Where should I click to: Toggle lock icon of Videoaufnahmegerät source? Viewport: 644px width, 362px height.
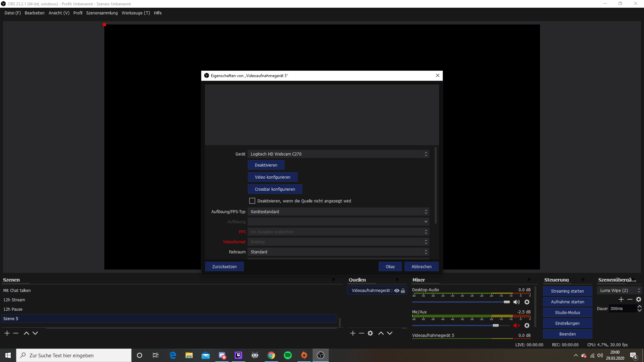tap(403, 291)
